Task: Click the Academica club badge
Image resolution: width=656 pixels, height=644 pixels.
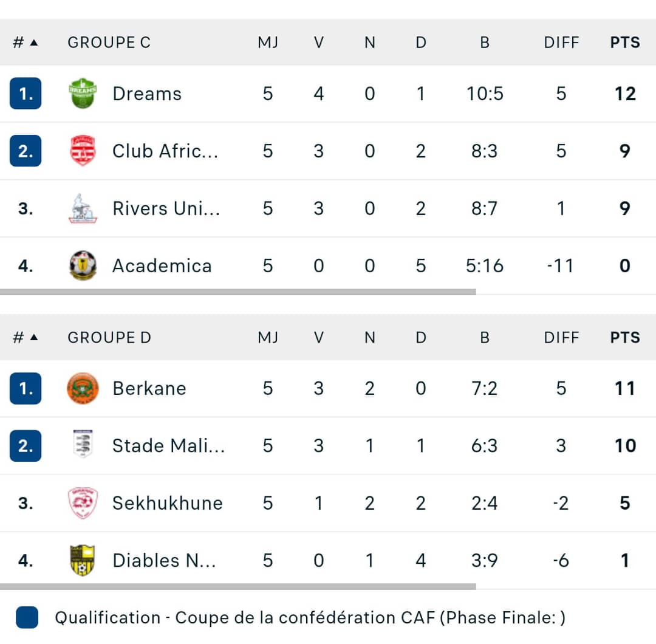Action: click(83, 265)
